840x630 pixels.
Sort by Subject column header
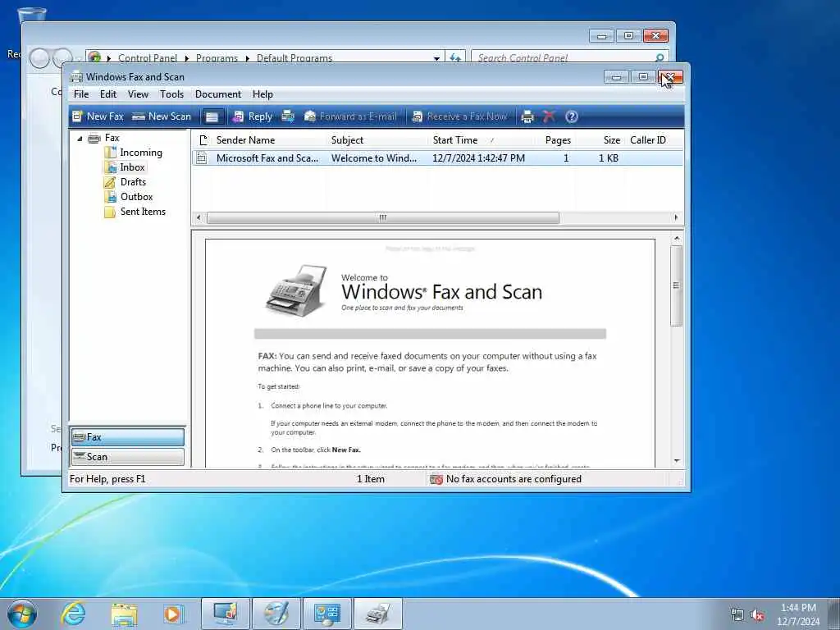(x=377, y=140)
